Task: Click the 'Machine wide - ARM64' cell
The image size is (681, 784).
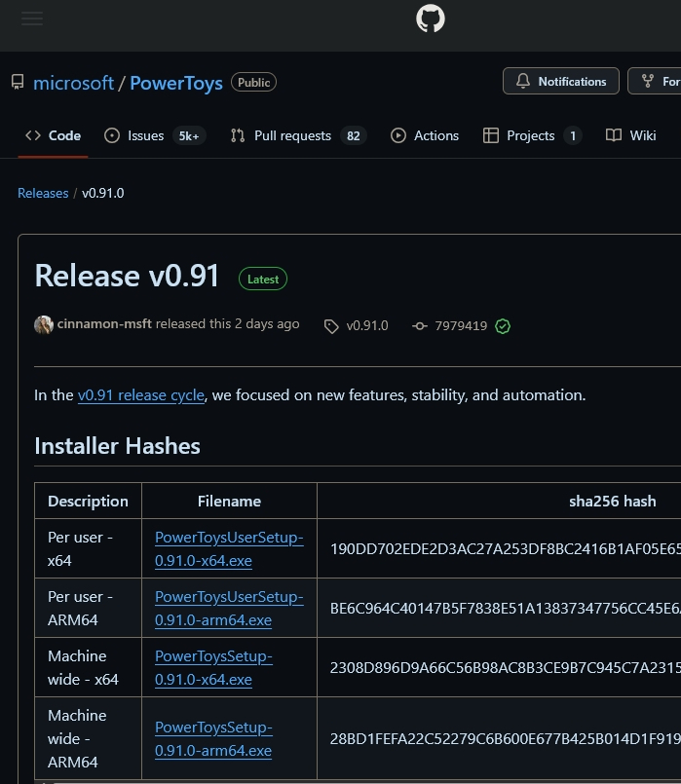Action: point(88,738)
